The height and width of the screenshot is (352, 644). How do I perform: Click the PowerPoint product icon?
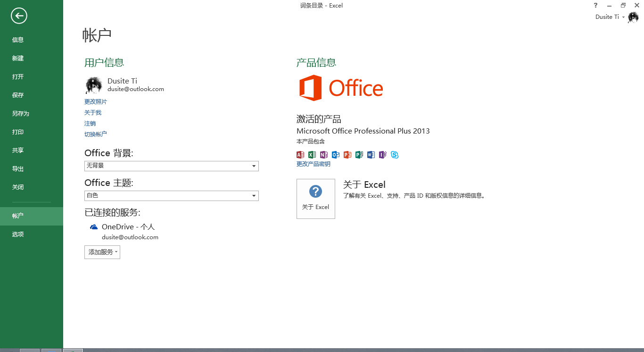click(347, 155)
